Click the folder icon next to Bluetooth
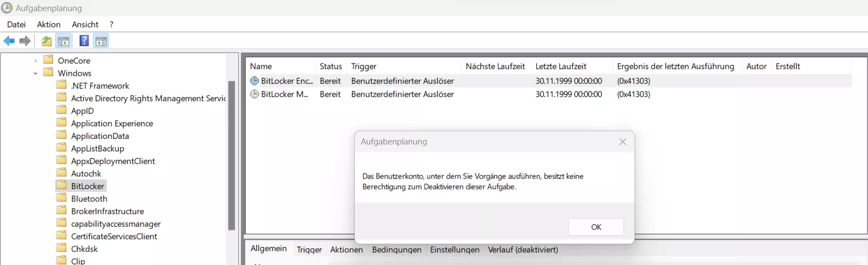Viewport: 868px width, 265px height. (61, 199)
